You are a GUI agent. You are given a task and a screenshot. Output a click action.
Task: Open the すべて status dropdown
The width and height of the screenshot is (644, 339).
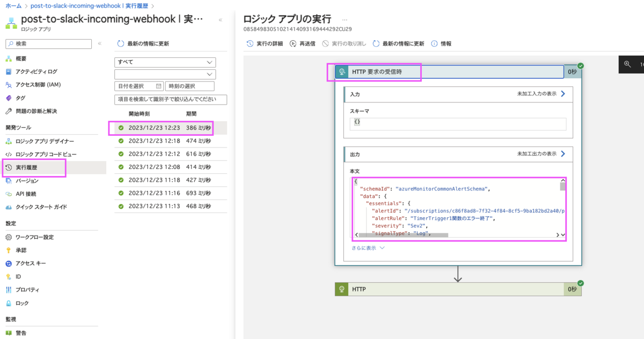(x=165, y=62)
